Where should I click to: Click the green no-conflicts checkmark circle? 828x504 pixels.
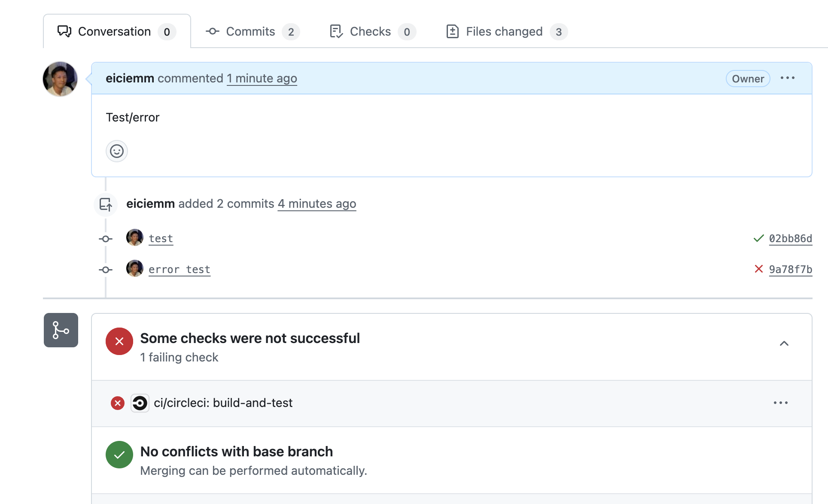coord(119,455)
